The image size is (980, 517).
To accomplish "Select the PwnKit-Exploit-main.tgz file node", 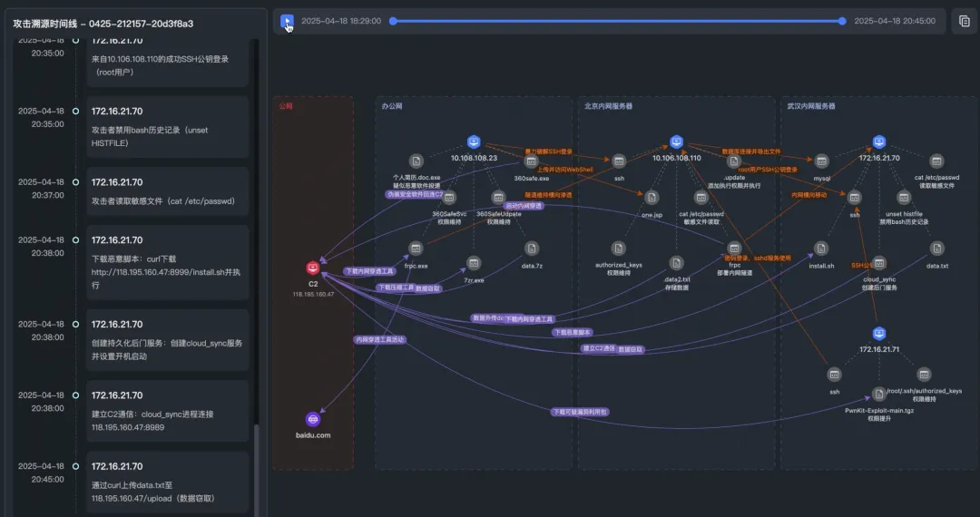I will (878, 394).
